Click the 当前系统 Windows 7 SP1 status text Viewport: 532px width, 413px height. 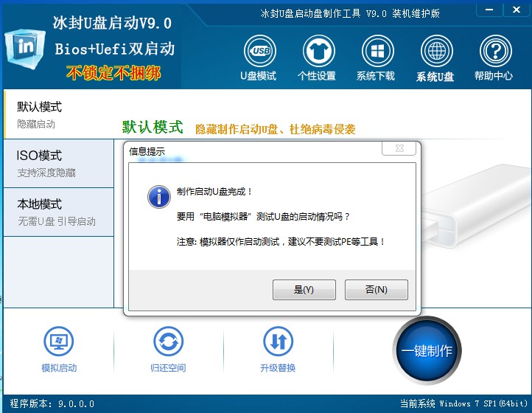[463, 403]
